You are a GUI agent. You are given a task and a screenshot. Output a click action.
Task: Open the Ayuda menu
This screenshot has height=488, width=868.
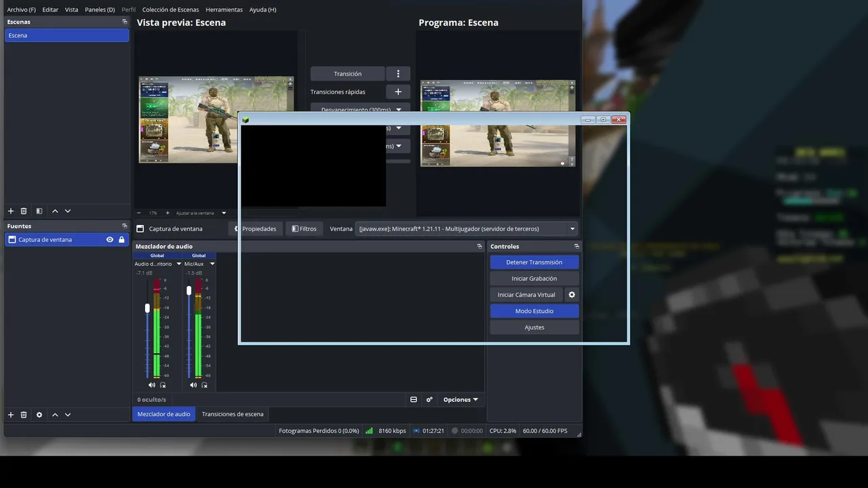[x=262, y=9]
